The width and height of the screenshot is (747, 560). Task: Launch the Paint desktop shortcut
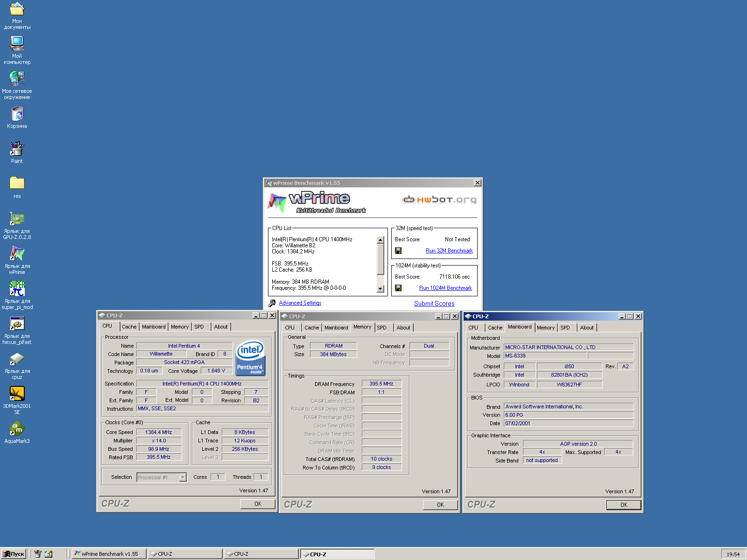coord(17,153)
